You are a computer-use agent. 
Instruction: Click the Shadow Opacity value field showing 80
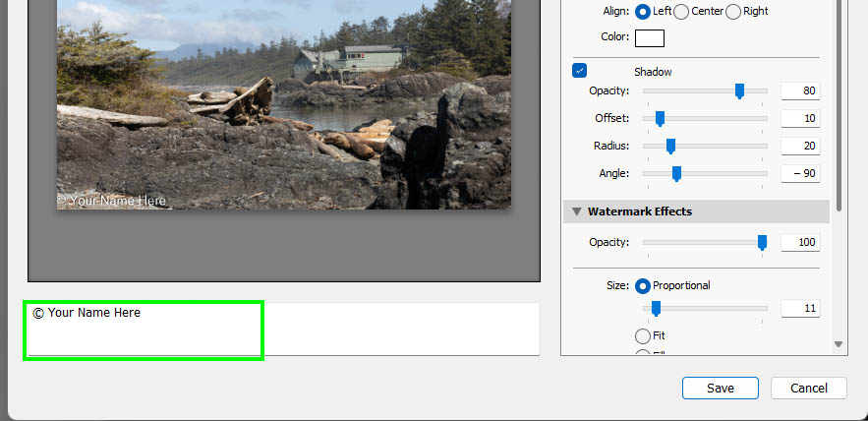[x=800, y=90]
